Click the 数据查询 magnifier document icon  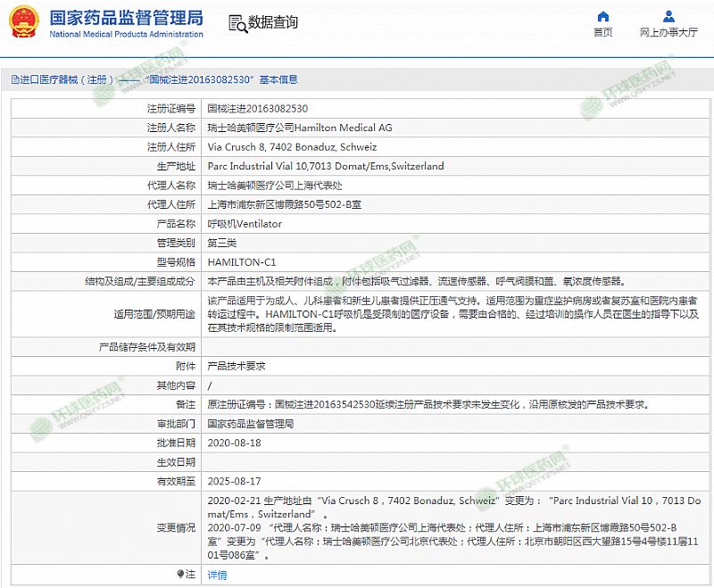click(x=236, y=23)
